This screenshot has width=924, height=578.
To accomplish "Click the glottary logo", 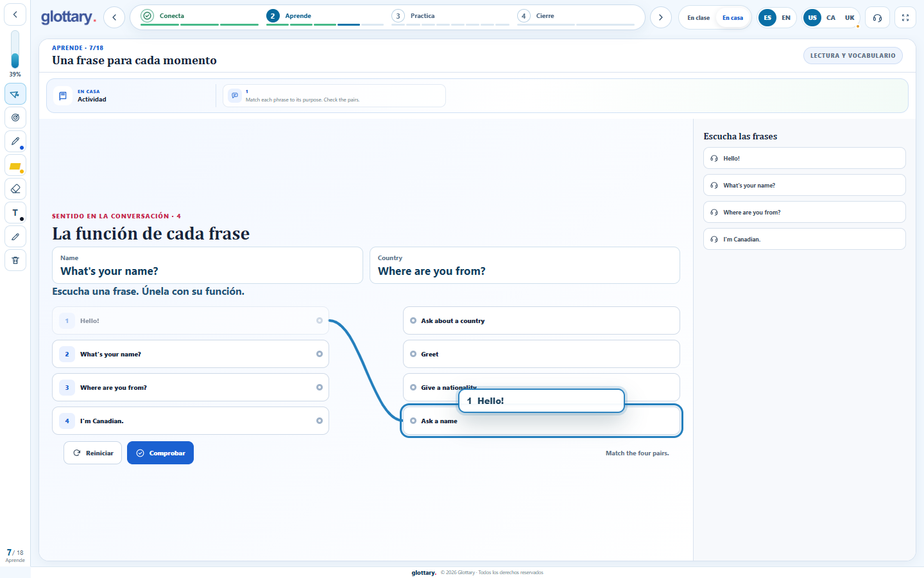I will [68, 17].
